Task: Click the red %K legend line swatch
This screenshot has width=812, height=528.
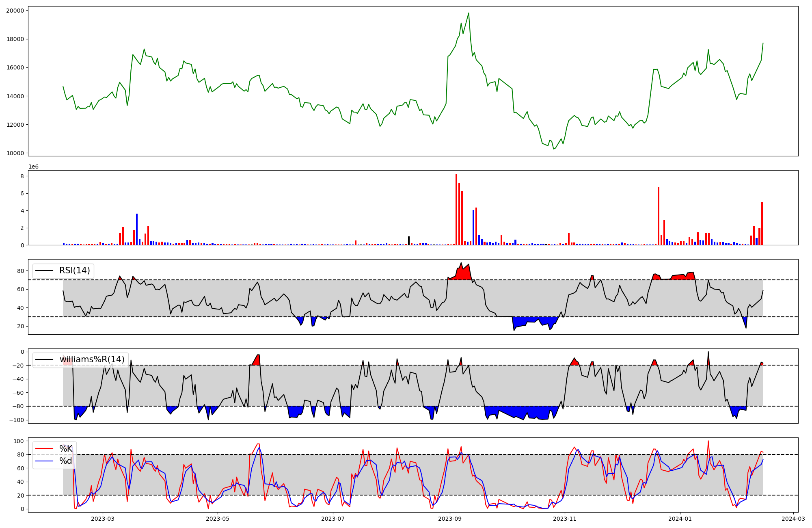Action: [x=44, y=449]
